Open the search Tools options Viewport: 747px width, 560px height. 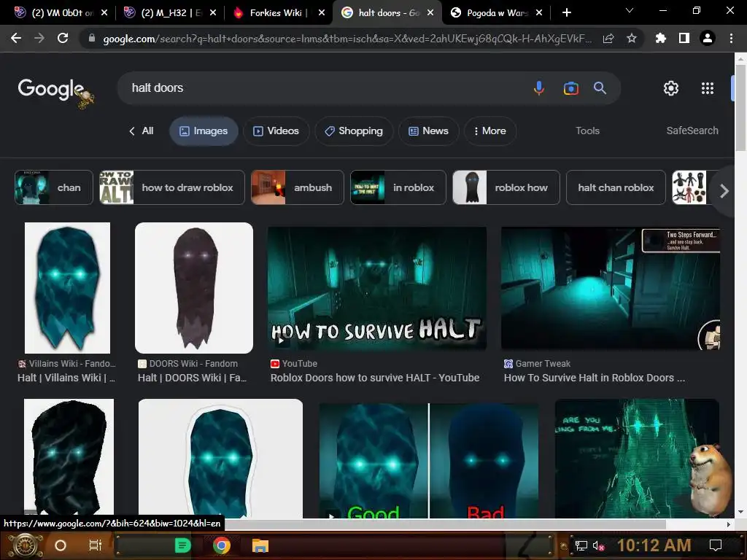[x=587, y=131]
